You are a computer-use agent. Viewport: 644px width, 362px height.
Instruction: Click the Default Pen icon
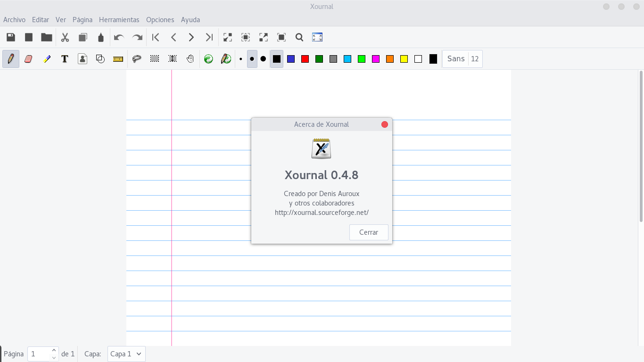click(x=226, y=59)
